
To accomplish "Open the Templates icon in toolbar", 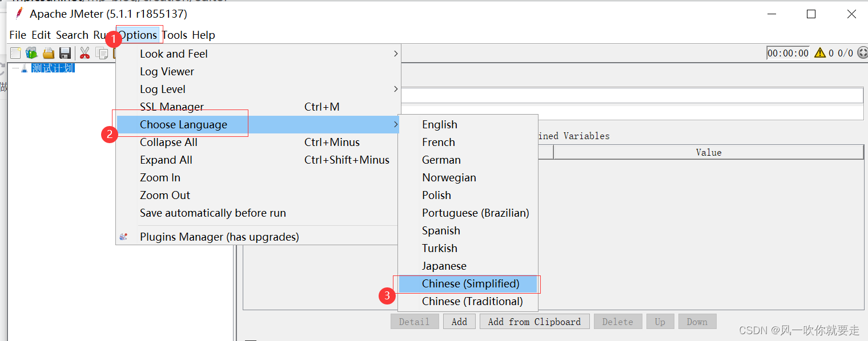I will 31,53.
